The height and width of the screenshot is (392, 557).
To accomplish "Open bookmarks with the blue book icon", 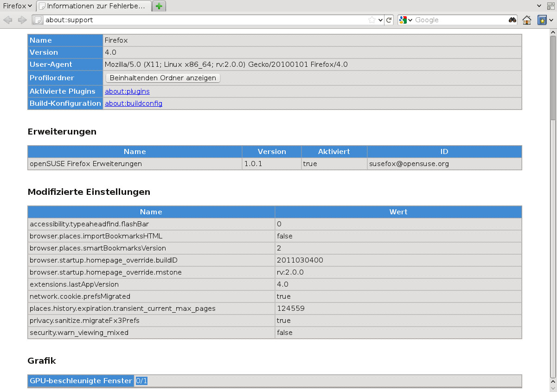I will [542, 20].
